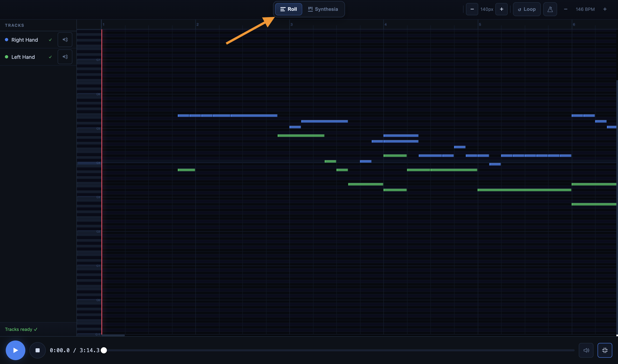Click the master volume speaker icon
The image size is (618, 364).
586,350
